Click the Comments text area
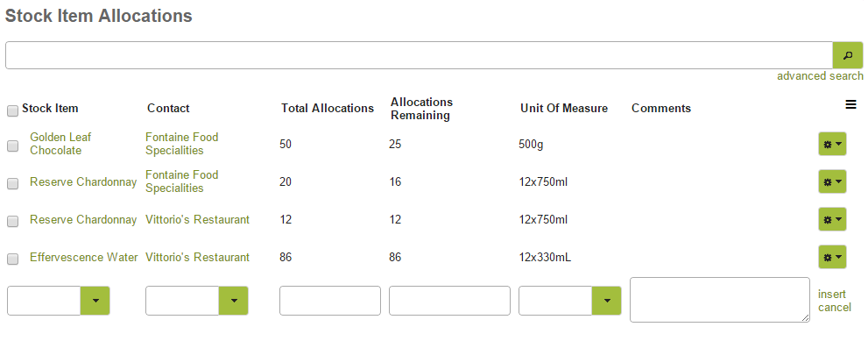Screen dimensions: 868x341 point(720,300)
